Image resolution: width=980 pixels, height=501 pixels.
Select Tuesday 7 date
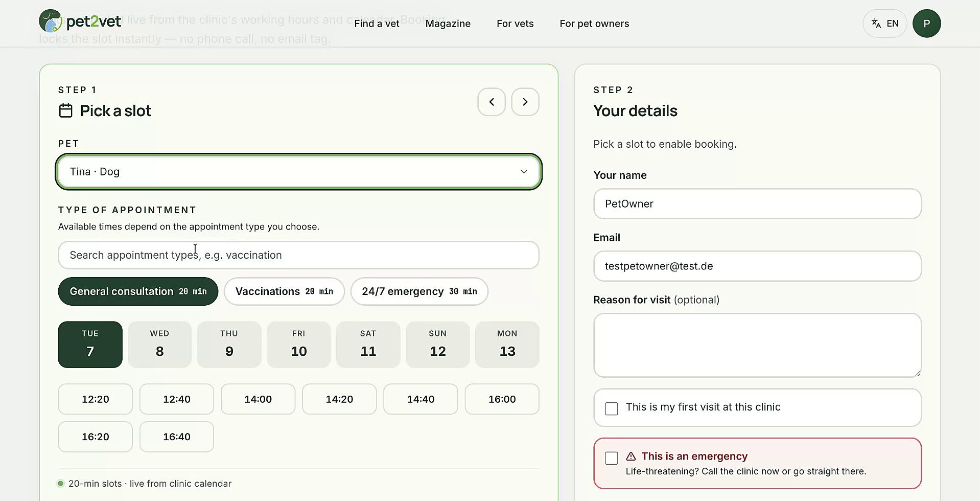click(x=90, y=345)
